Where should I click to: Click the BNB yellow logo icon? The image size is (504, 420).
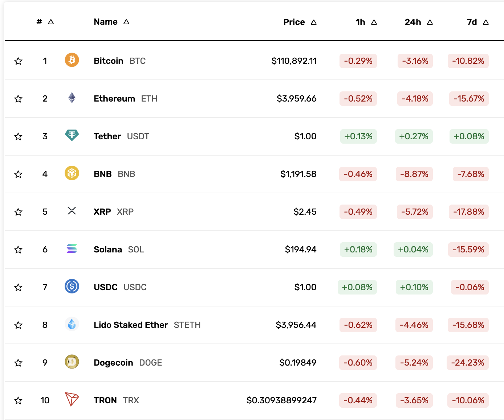(x=72, y=174)
